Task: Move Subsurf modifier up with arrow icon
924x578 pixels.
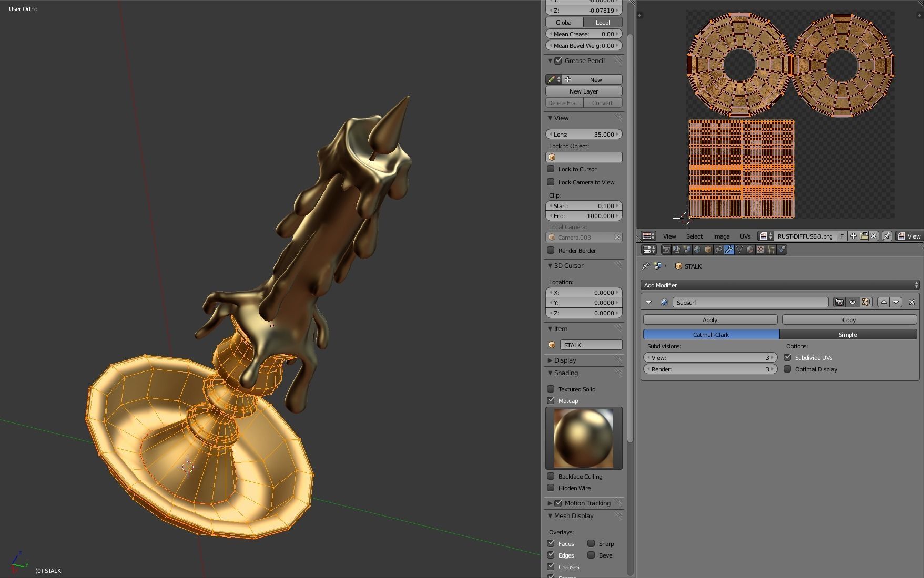Action: click(884, 302)
